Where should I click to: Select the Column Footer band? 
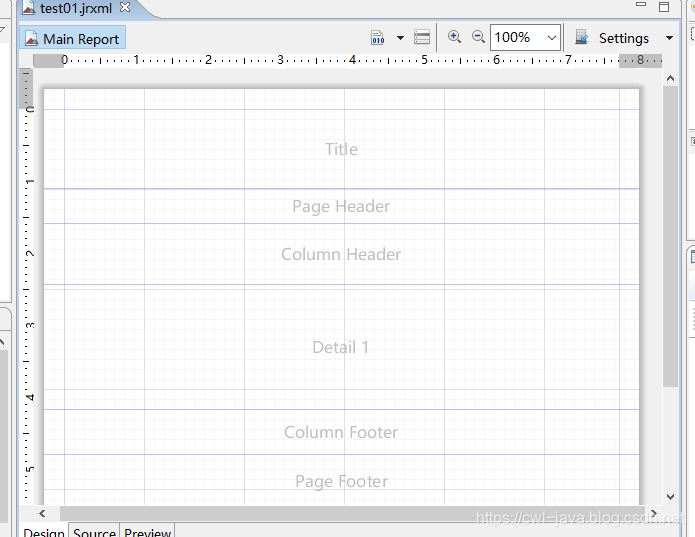pyautogui.click(x=341, y=432)
